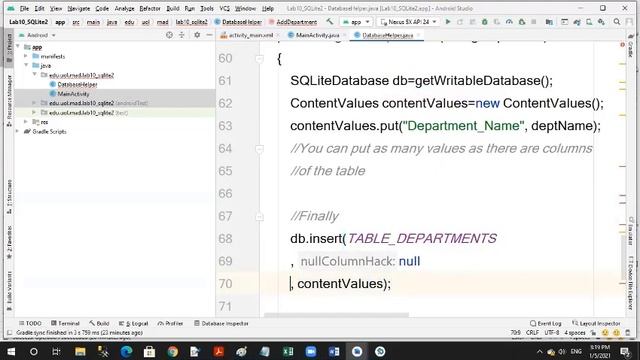The image size is (640, 360).
Task: Toggle comment fold at line 64
Action: (x=260, y=149)
